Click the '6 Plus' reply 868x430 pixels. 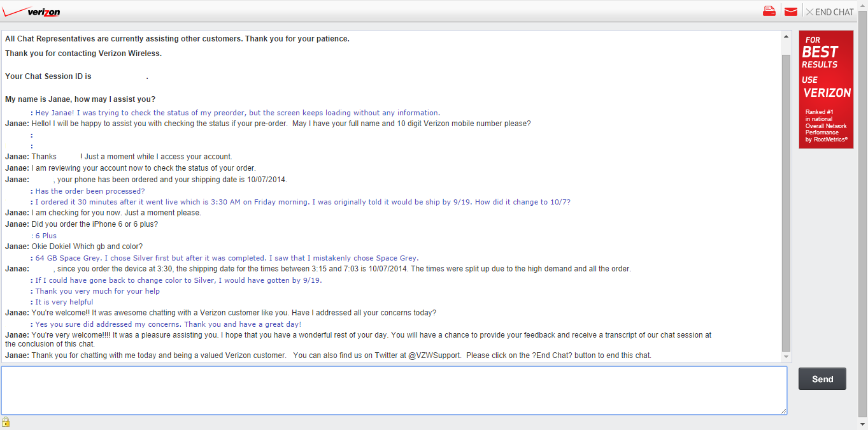pos(46,236)
